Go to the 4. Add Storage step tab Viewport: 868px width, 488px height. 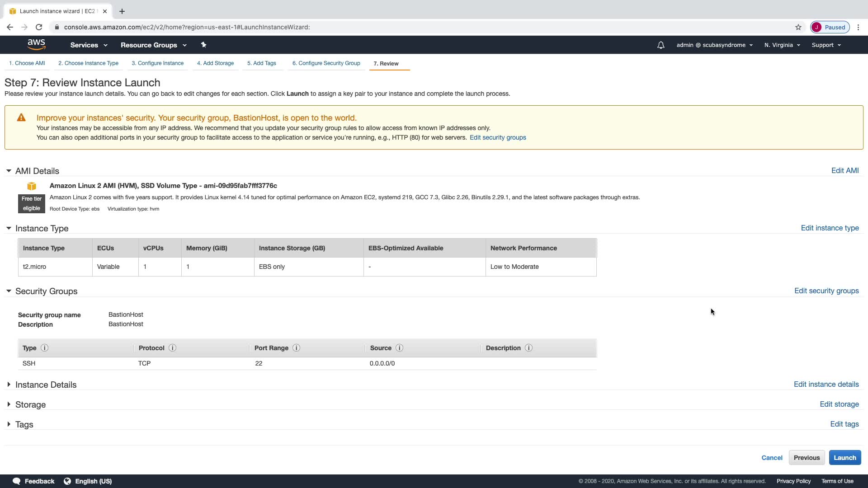(x=215, y=63)
